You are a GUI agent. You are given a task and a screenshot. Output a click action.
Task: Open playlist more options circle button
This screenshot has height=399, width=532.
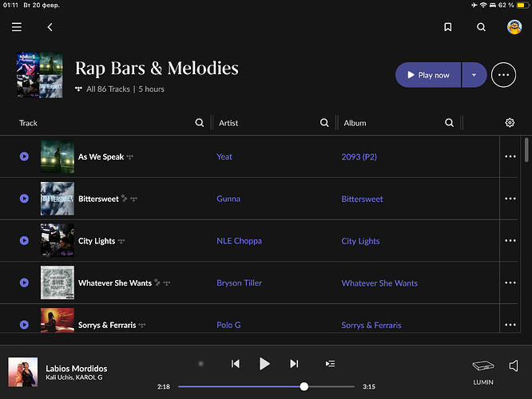click(x=503, y=75)
